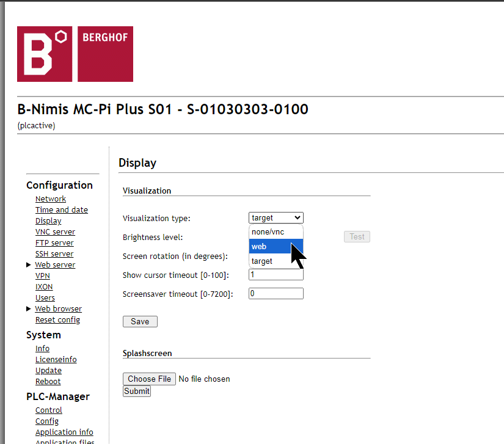The image size is (504, 444).
Task: Open the Network configuration link
Action: click(51, 199)
